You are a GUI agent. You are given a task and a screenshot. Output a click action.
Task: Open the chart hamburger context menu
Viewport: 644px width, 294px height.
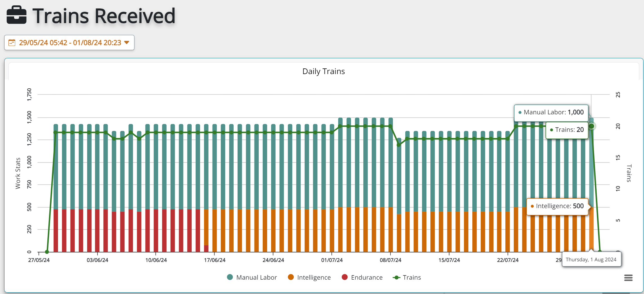point(628,278)
